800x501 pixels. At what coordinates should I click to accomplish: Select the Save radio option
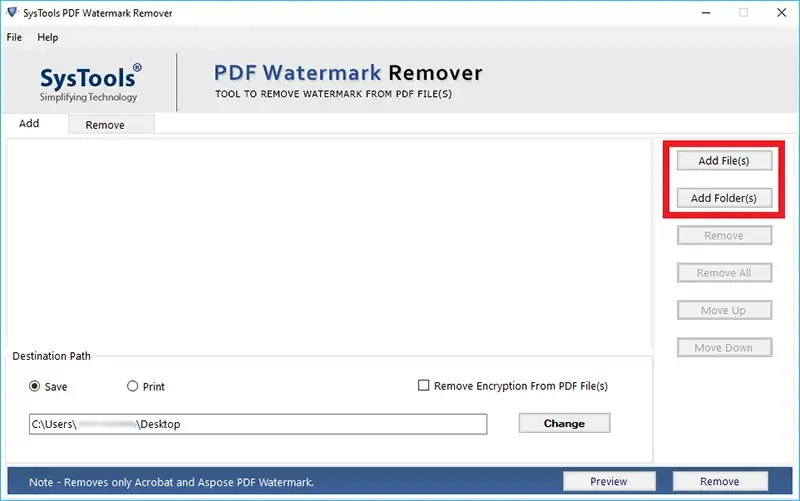point(35,386)
